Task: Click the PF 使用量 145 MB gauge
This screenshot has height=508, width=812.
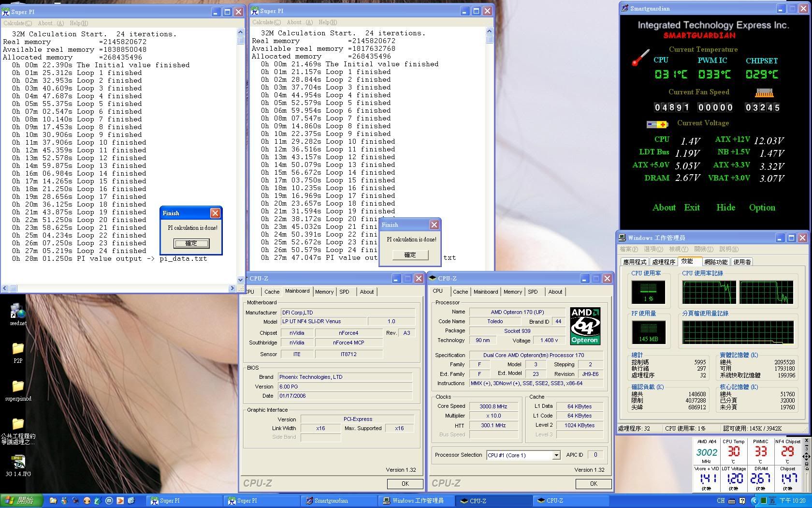Action: [x=648, y=332]
